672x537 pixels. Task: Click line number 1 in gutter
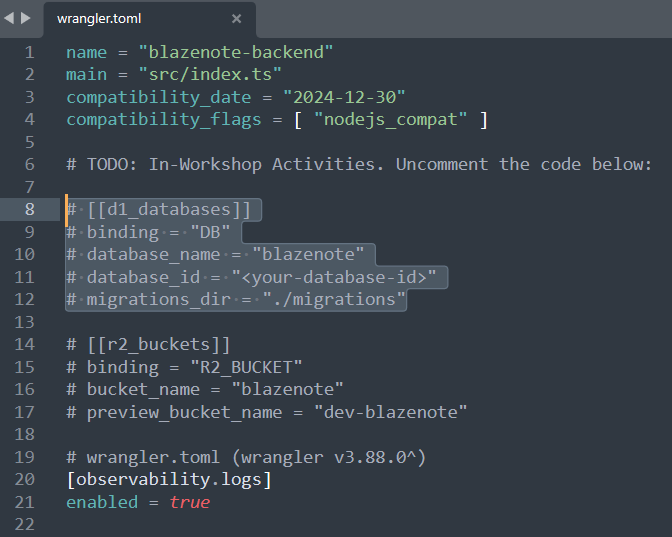29,52
